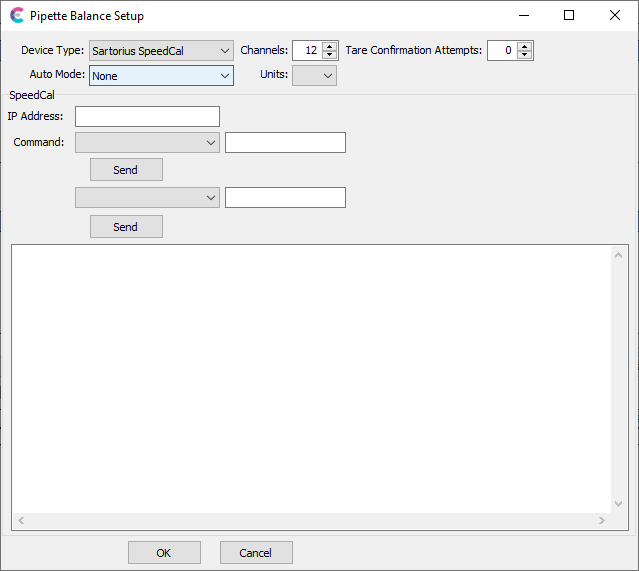639x571 pixels.
Task: Increment Tare Confirmation Attempts value
Action: [x=525, y=46]
